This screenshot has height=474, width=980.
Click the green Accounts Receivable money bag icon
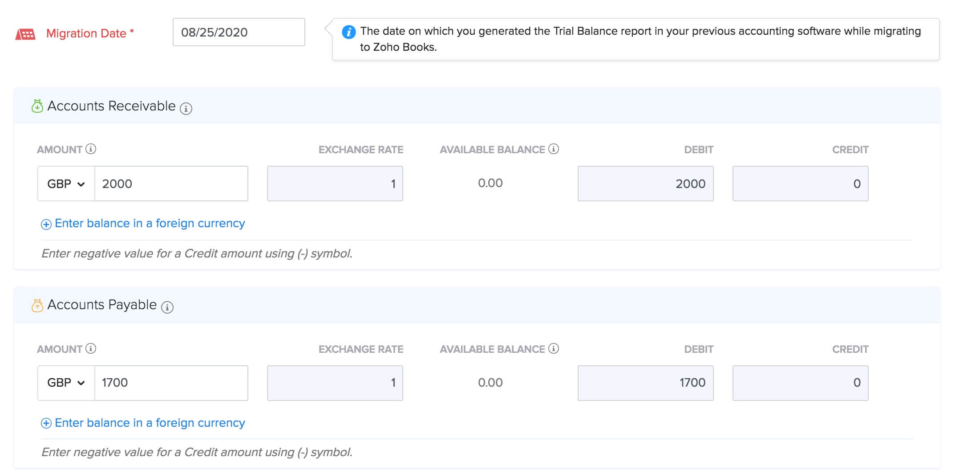tap(37, 106)
